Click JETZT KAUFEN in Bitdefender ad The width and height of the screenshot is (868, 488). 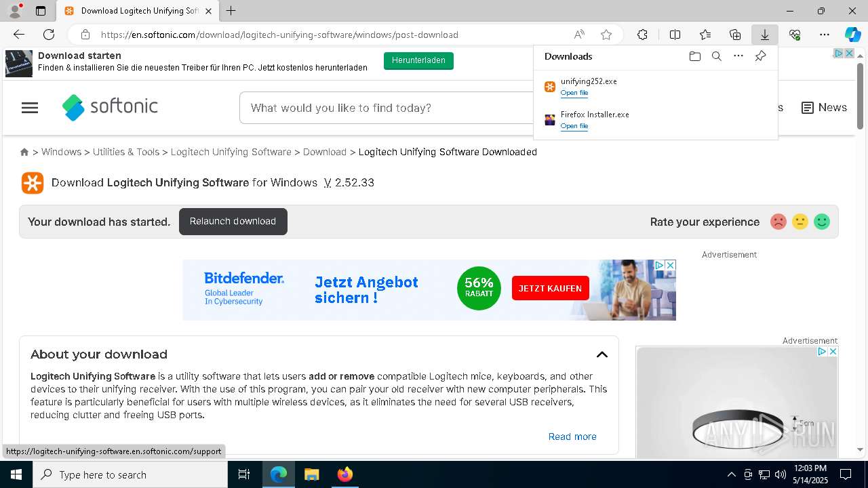550,288
